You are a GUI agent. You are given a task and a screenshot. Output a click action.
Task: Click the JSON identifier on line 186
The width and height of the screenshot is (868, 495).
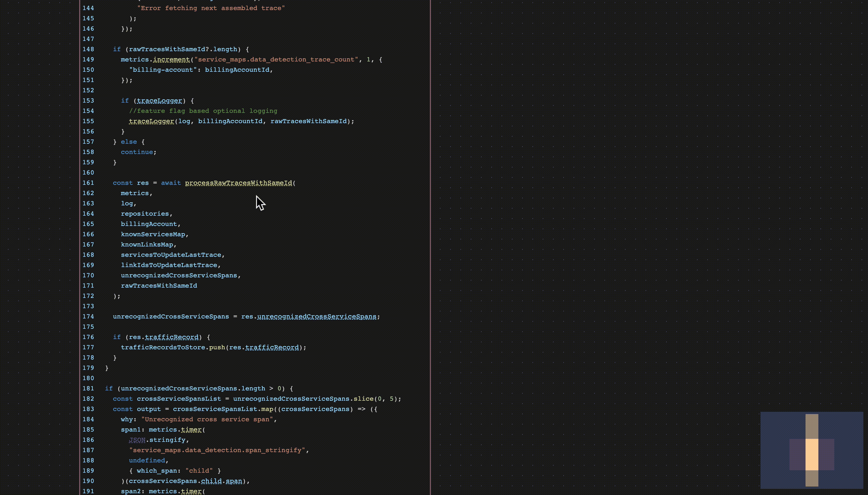[x=137, y=439]
